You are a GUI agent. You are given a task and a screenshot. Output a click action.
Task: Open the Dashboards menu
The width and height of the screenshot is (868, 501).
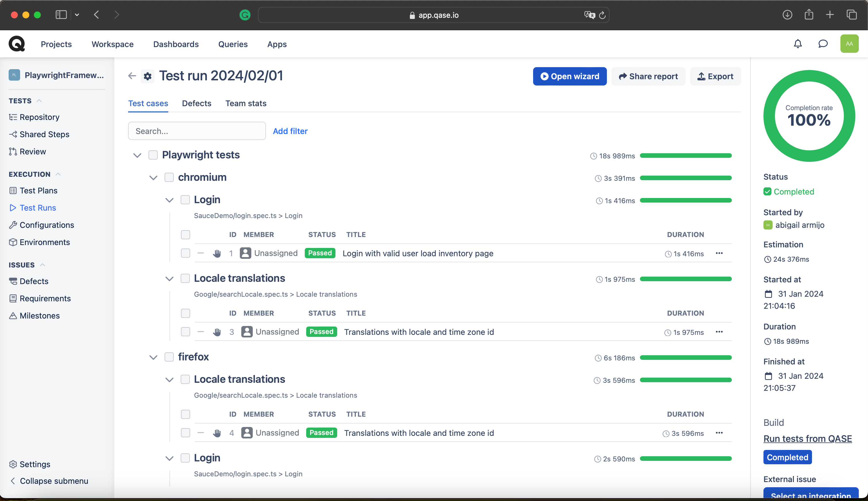(176, 44)
